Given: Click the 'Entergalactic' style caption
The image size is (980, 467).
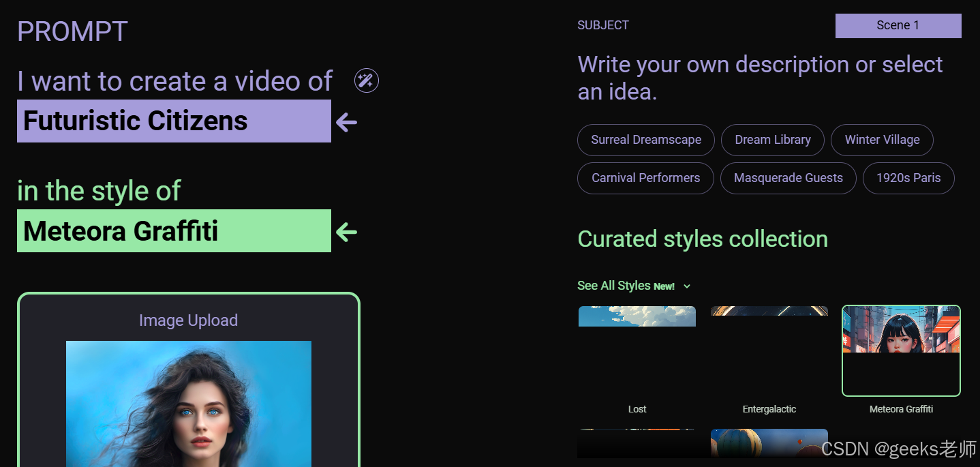Looking at the screenshot, I should coord(769,409).
